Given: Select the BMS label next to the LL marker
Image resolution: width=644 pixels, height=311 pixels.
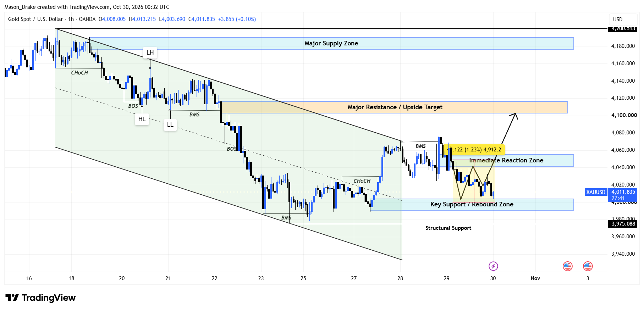Looking at the screenshot, I should 194,115.
